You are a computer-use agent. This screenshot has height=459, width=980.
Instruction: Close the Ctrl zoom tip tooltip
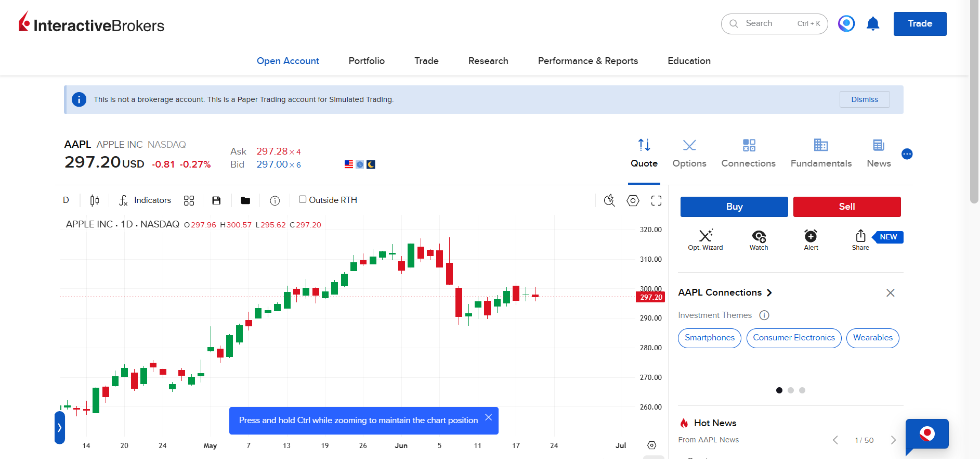click(x=488, y=417)
